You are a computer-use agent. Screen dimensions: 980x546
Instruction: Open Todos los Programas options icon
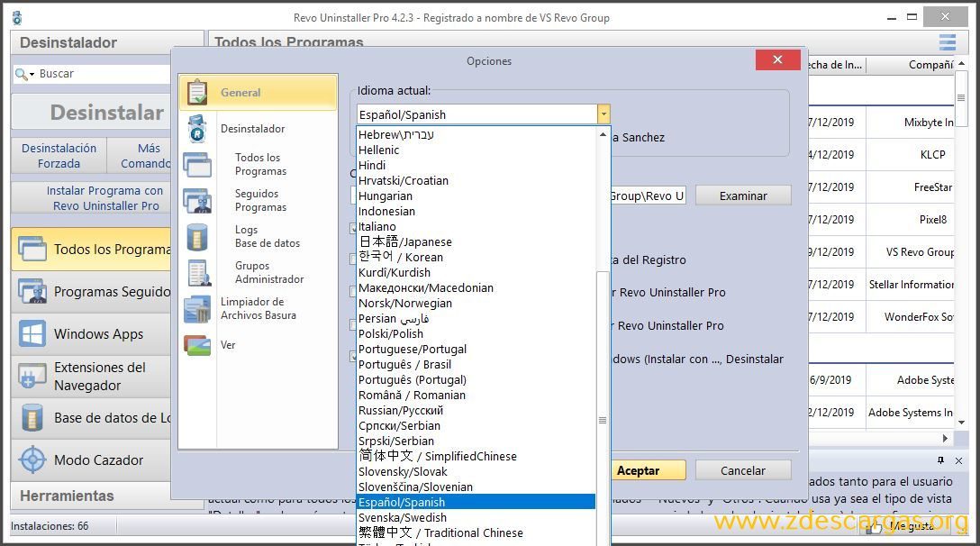[x=197, y=165]
